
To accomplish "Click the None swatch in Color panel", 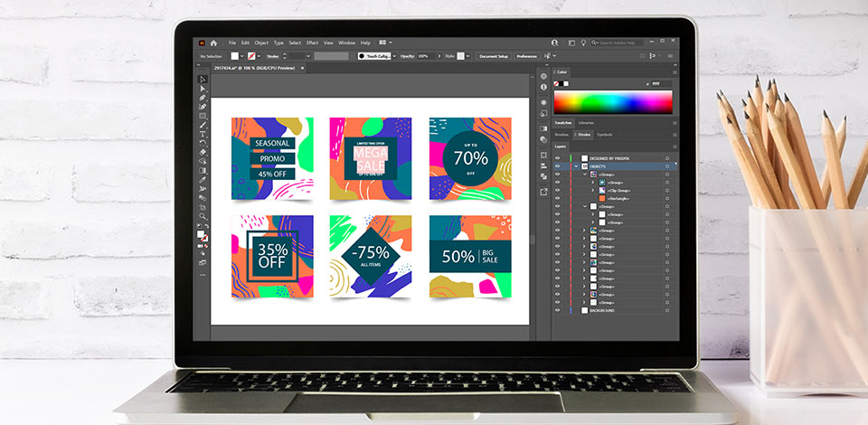I will 556,83.
